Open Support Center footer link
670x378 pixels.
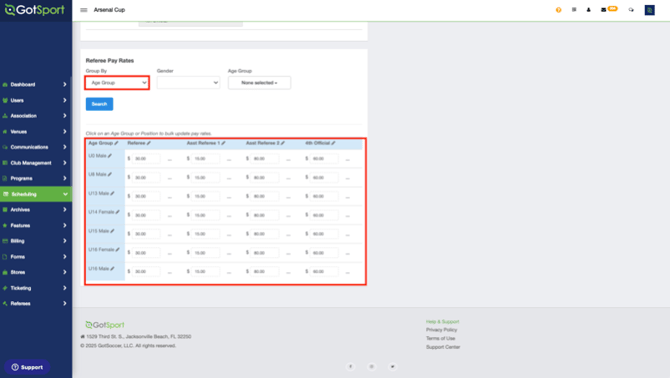[443, 347]
